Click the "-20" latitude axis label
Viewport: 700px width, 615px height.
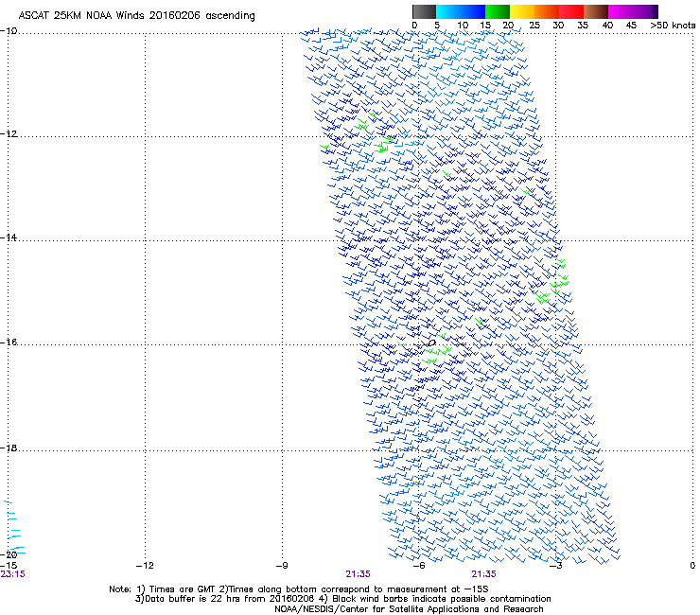pos(9,554)
